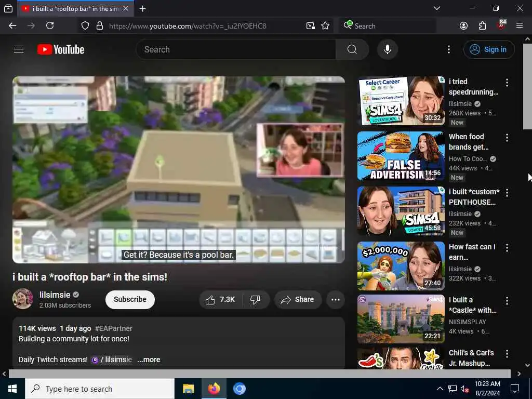The width and height of the screenshot is (532, 399).
Task: Open the list all tabs chevron
Action: (437, 8)
